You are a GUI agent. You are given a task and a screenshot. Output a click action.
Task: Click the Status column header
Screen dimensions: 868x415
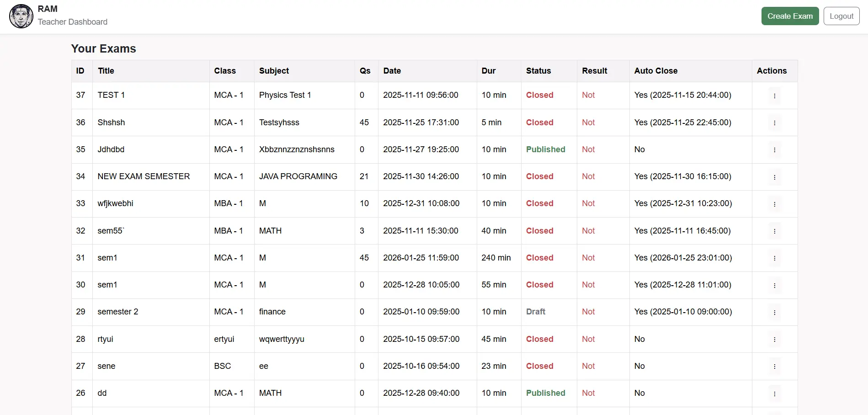point(538,71)
